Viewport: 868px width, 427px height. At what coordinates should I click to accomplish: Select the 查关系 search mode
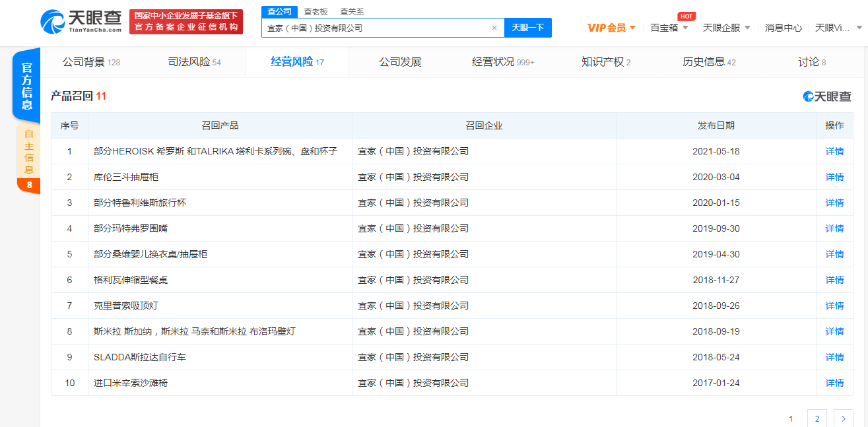352,12
